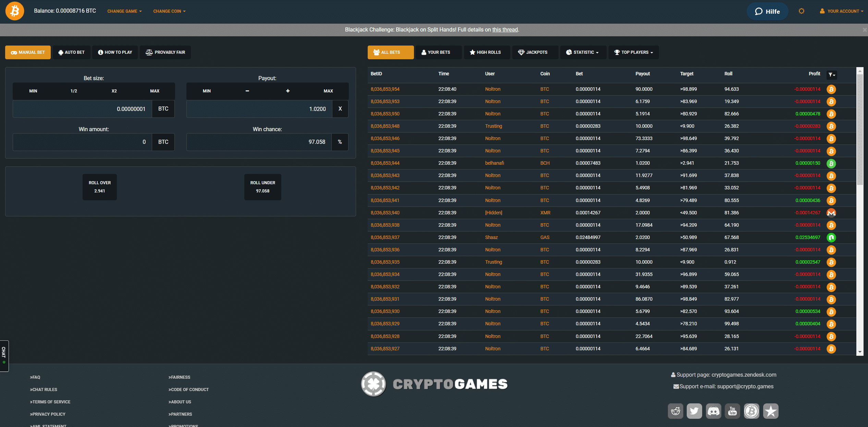This screenshot has width=868, height=427.
Task: Click Bitcoin icon in bet 8,036,853,935 row
Action: [831, 262]
